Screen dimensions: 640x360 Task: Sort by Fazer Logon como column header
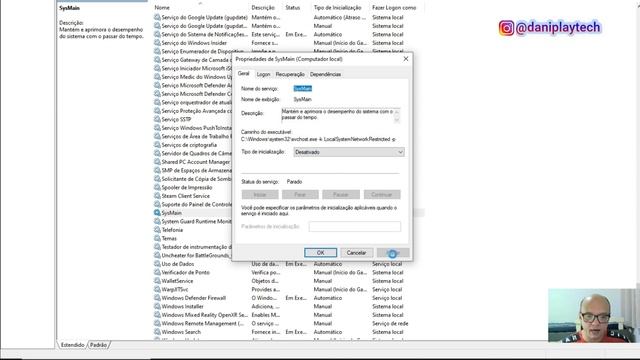pos(394,7)
